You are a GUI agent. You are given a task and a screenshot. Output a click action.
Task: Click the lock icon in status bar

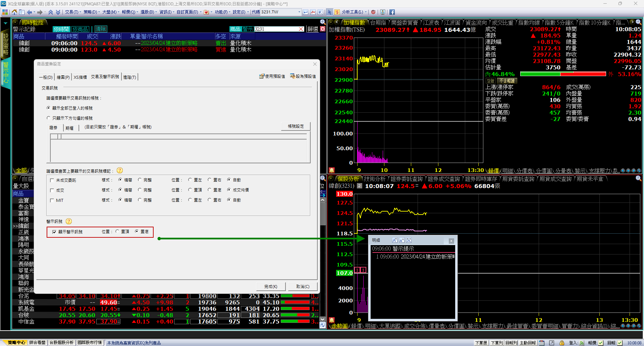coord(561,343)
